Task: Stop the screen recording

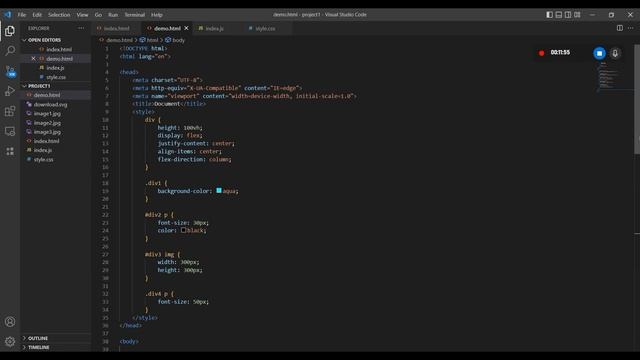Action: pos(599,53)
